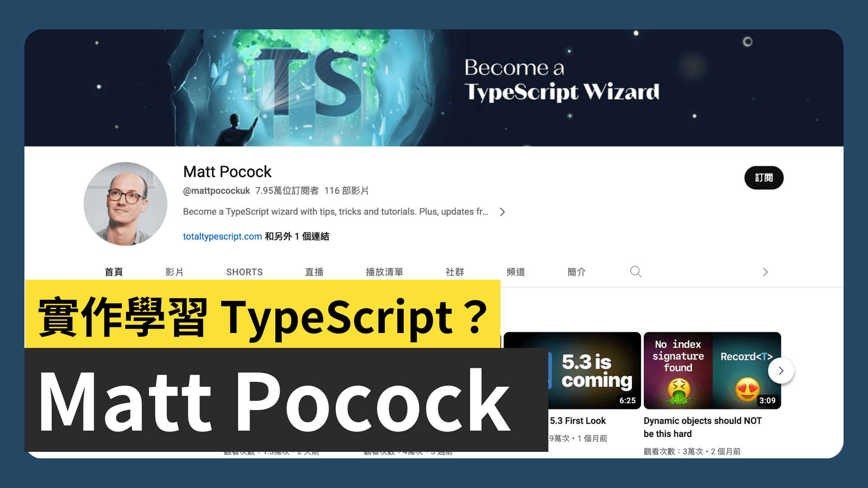The height and width of the screenshot is (488, 868).
Task: Click the 116 部影片 video count
Action: click(346, 191)
